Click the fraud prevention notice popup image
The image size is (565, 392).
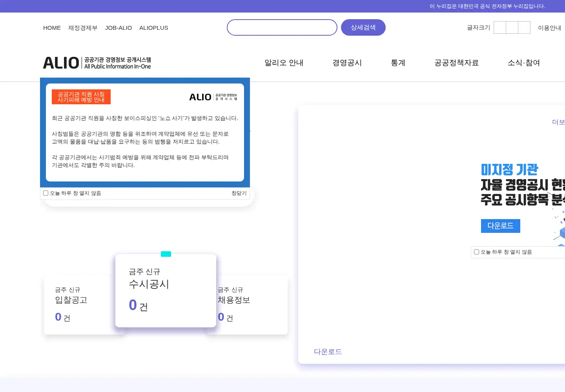point(145,132)
